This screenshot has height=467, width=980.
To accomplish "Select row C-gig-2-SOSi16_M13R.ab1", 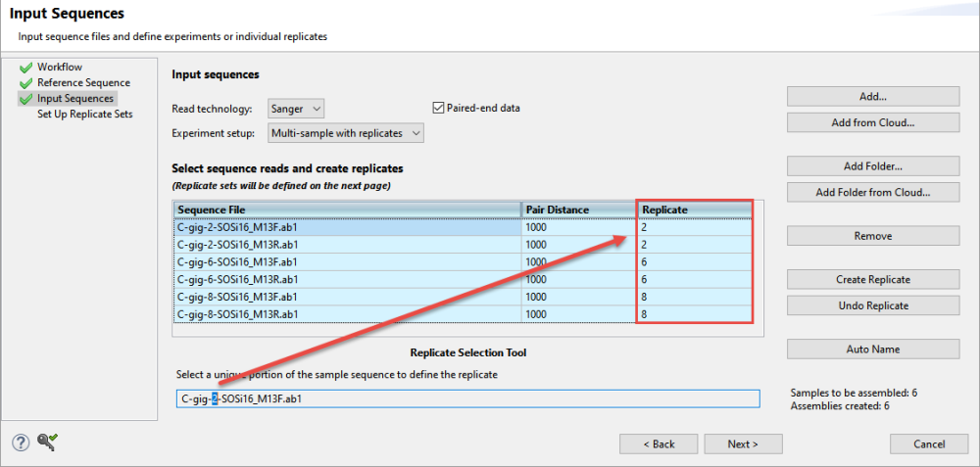I will click(x=463, y=245).
